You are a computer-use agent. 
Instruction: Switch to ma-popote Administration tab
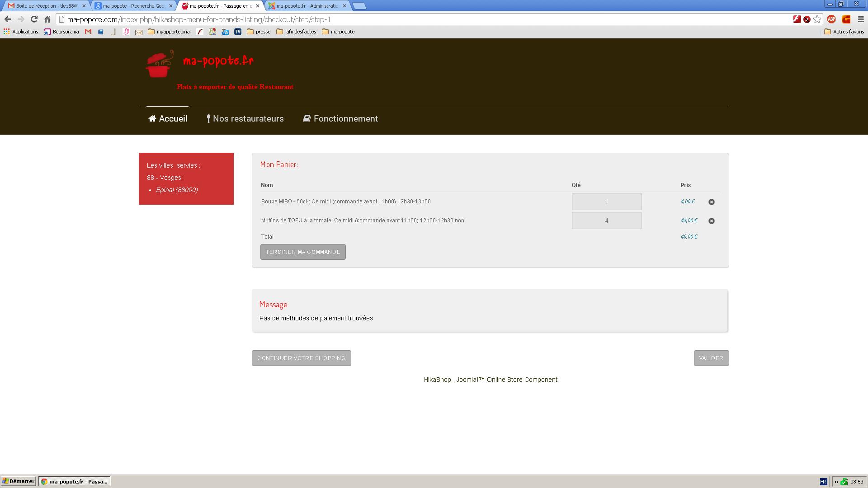307,6
